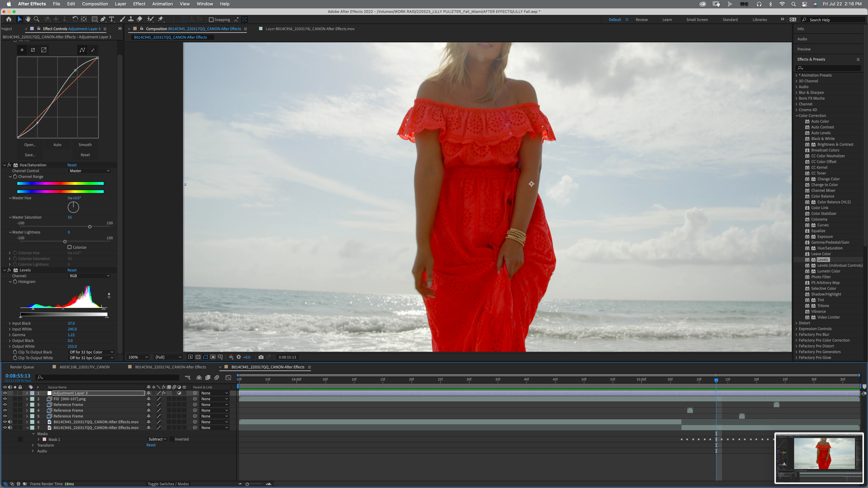Select the Clone Stamp tool

point(131,19)
